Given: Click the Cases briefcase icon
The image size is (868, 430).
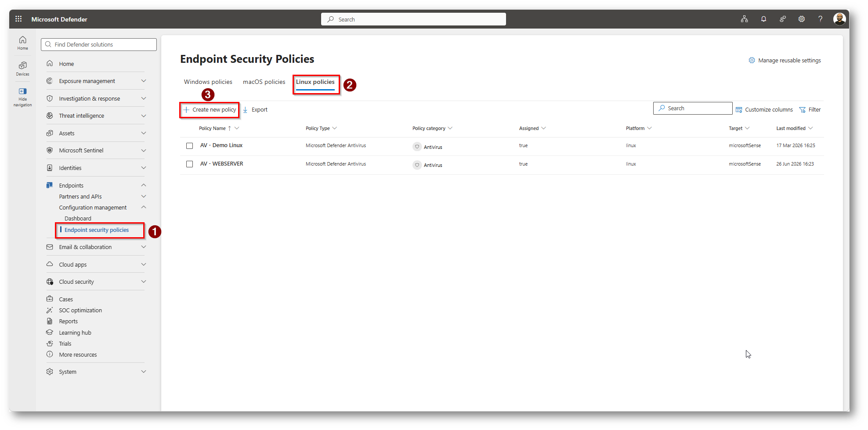Looking at the screenshot, I should pos(50,299).
